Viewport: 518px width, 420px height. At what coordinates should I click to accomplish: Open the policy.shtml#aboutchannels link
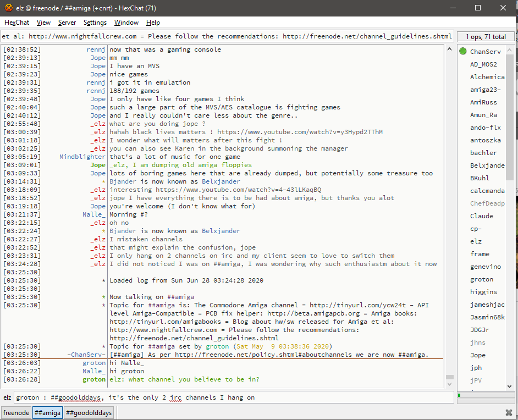[x=263, y=355]
